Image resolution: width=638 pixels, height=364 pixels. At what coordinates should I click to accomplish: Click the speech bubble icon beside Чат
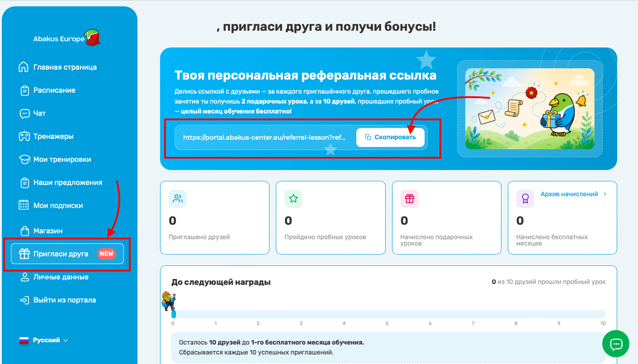tap(24, 113)
